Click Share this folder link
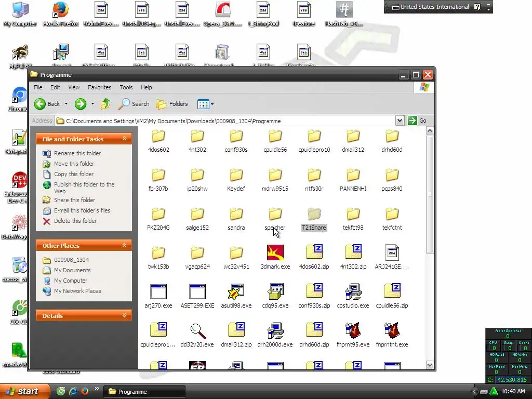532x399 pixels. [74, 200]
